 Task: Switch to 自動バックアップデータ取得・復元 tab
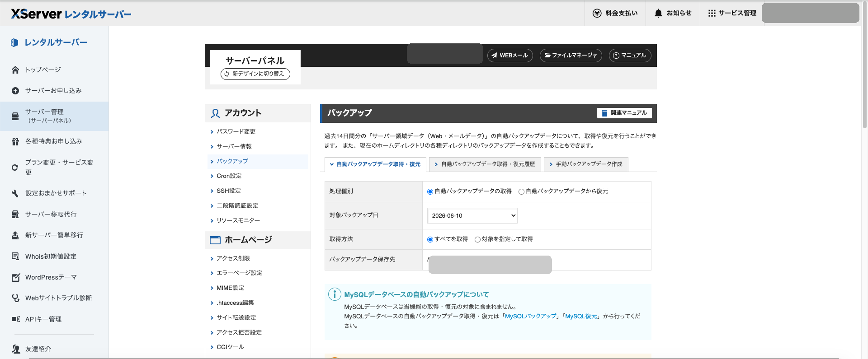(375, 164)
